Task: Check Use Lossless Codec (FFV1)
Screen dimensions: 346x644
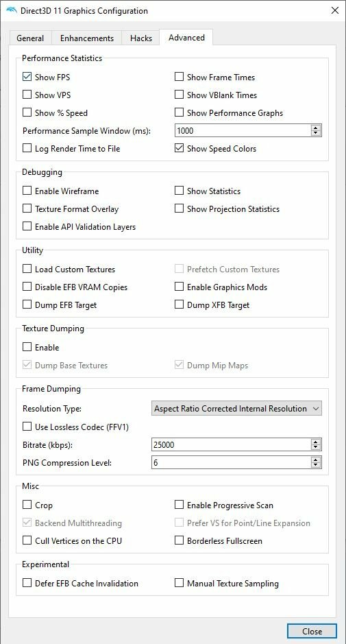Action: point(27,427)
